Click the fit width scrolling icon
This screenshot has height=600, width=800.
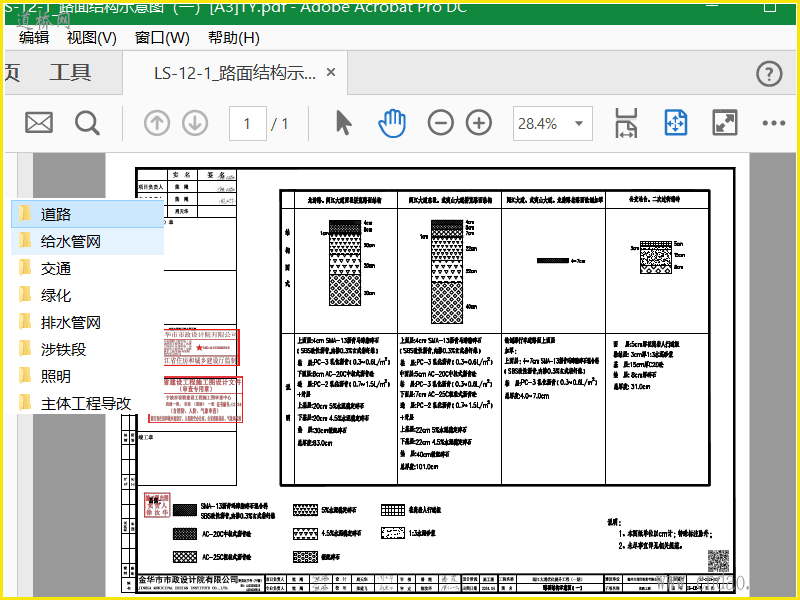[626, 123]
